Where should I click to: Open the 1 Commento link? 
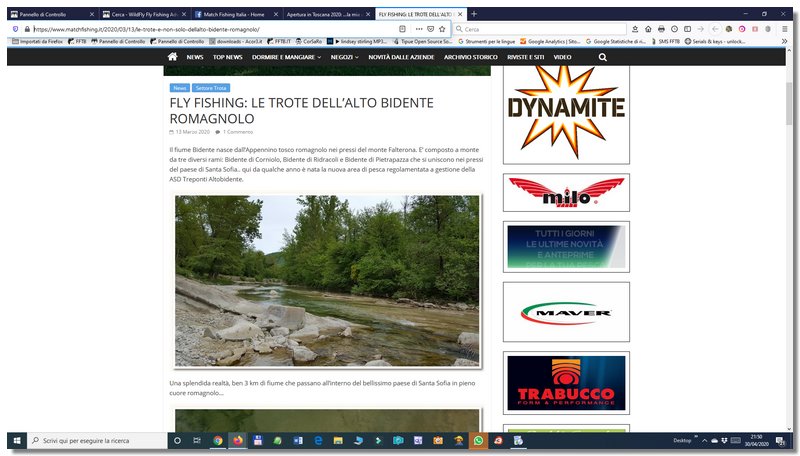238,132
